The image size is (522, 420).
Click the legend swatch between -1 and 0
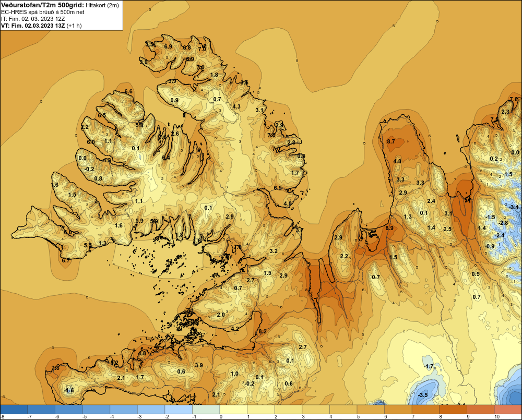[206, 409]
